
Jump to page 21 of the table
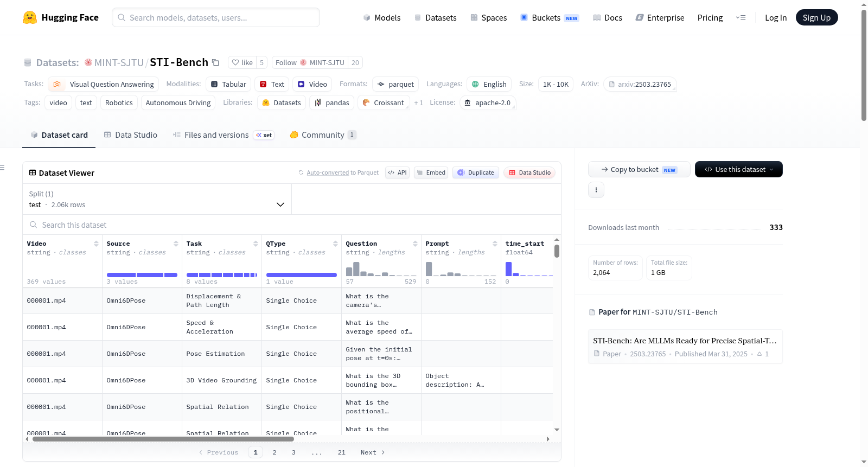pyautogui.click(x=341, y=452)
